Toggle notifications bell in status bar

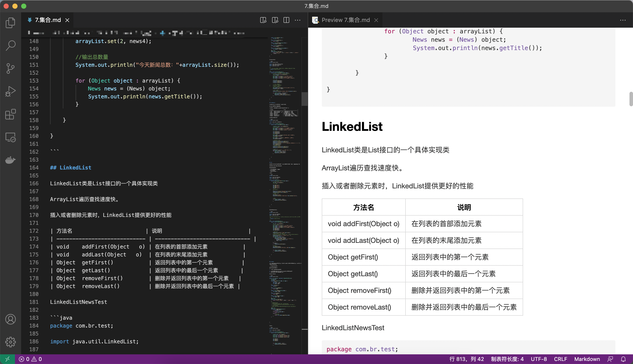pyautogui.click(x=623, y=359)
